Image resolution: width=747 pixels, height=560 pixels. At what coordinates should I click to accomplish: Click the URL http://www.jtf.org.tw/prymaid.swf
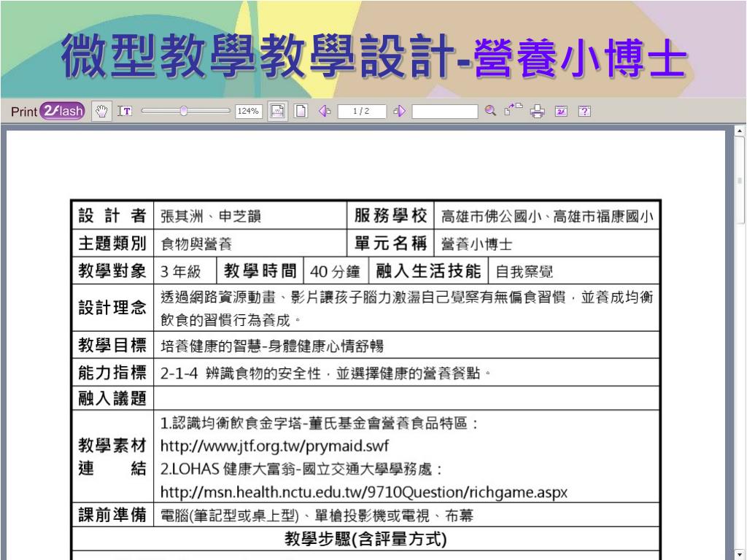click(274, 446)
